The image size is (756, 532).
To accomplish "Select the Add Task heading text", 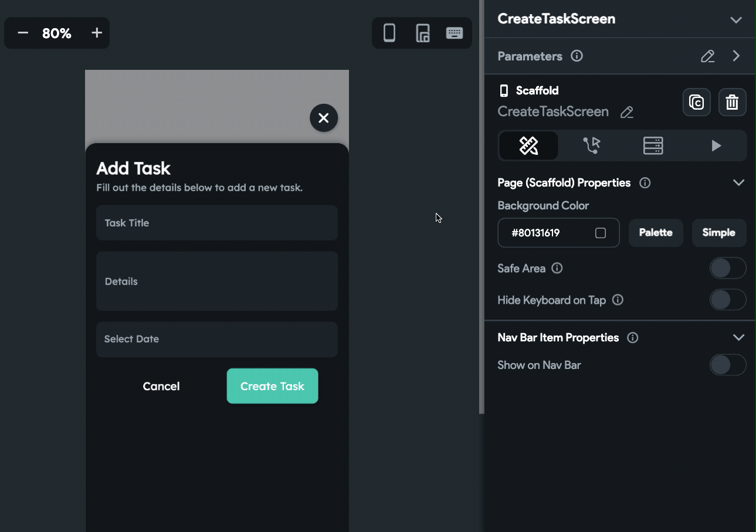I will point(133,168).
